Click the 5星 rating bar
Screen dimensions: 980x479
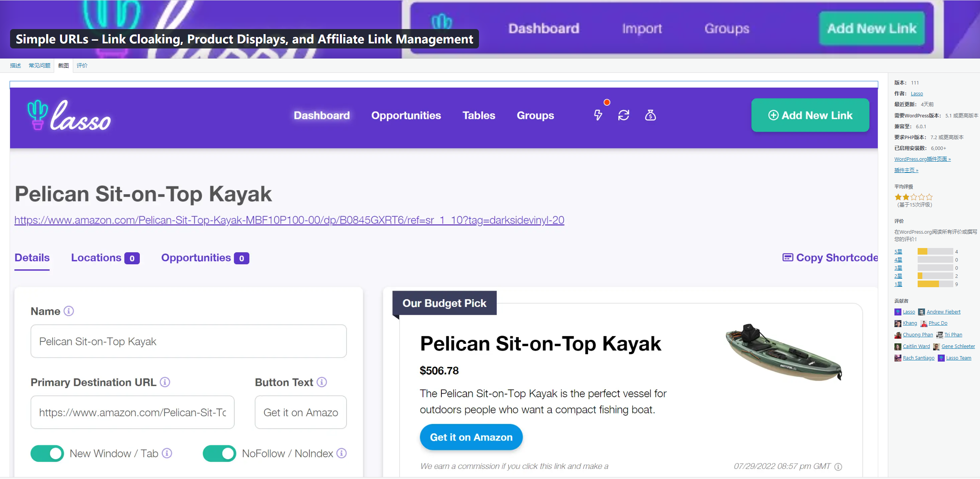pyautogui.click(x=935, y=252)
